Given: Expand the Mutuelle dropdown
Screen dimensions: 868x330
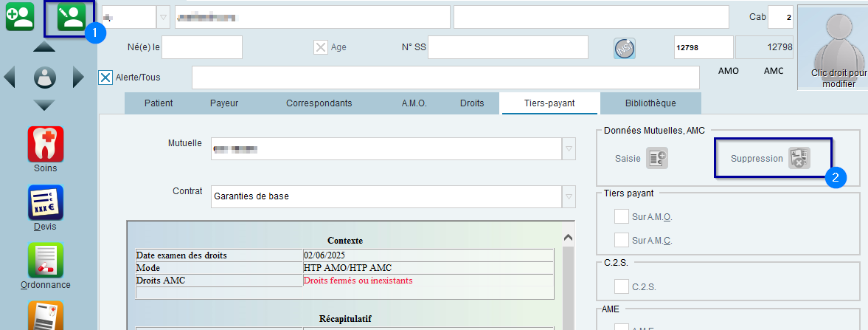Looking at the screenshot, I should [x=569, y=148].
